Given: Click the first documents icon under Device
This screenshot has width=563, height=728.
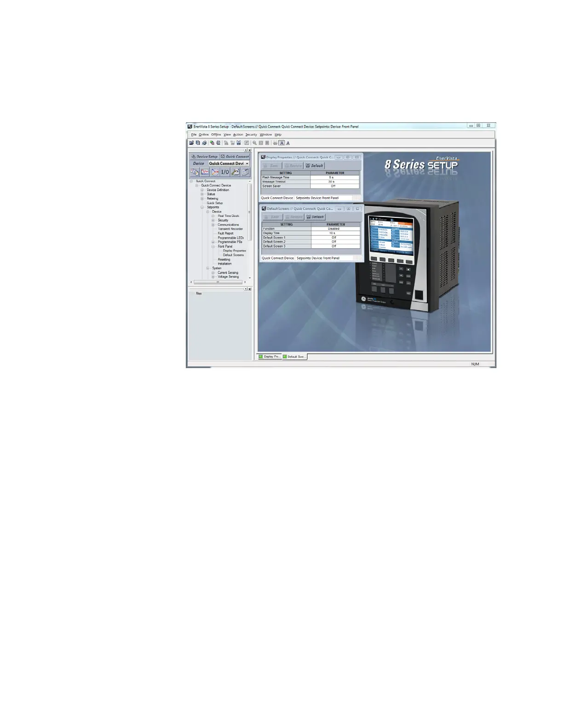Looking at the screenshot, I should click(x=195, y=172).
